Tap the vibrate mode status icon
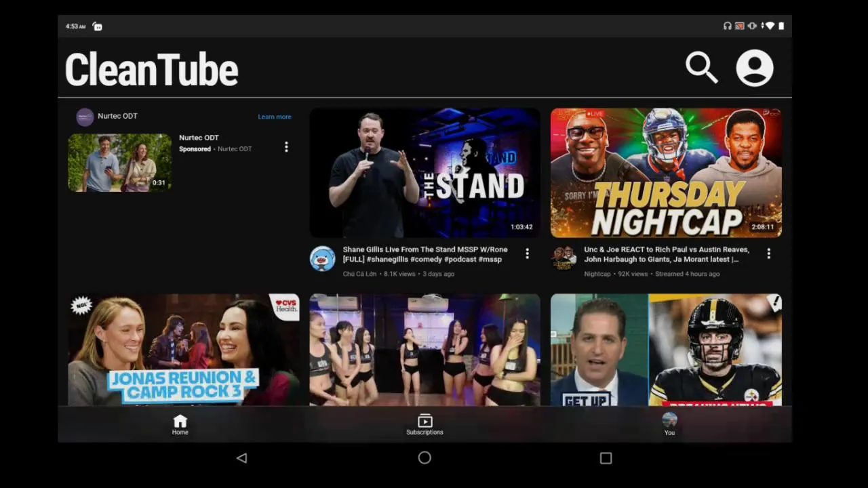This screenshot has width=868, height=488. click(752, 26)
